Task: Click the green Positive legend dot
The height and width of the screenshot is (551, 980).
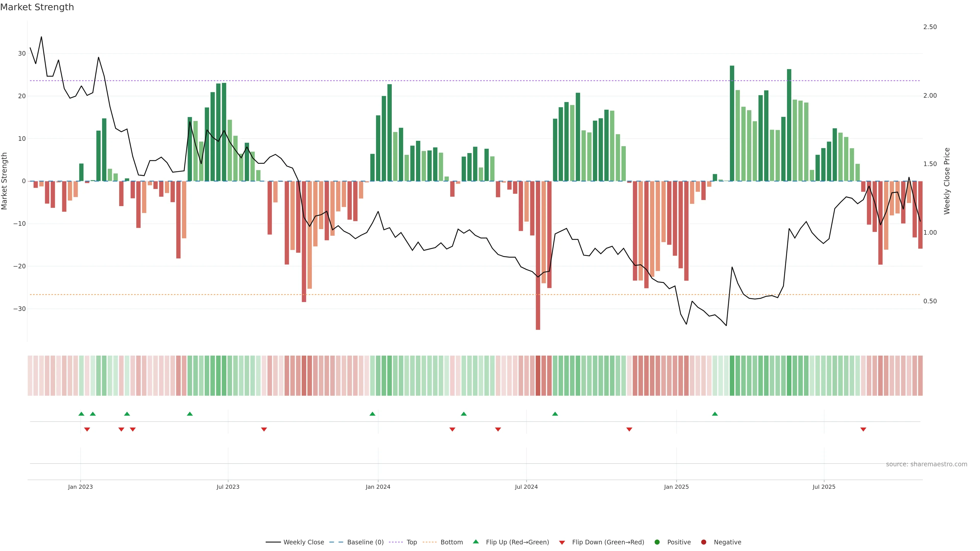Action: tap(657, 542)
